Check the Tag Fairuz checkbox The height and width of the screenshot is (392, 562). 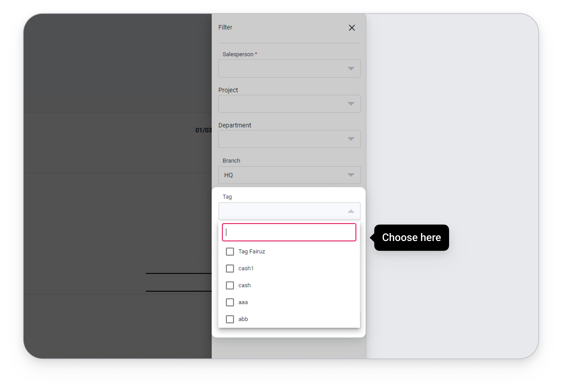point(230,251)
